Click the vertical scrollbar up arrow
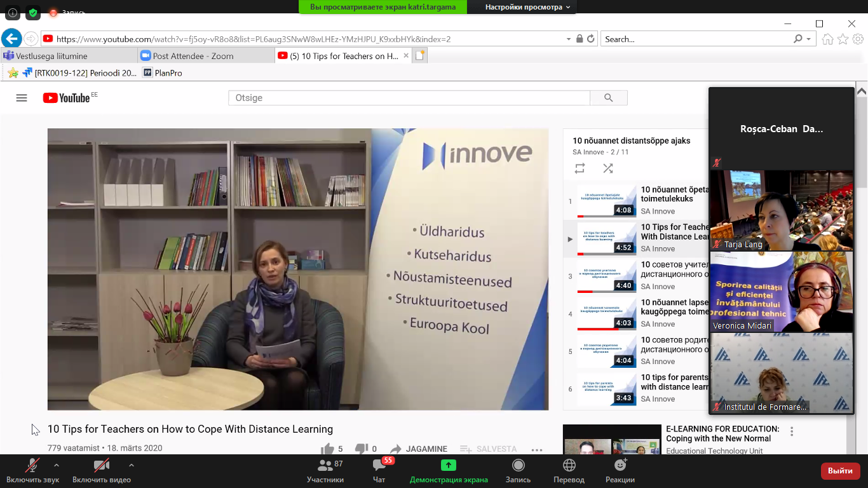This screenshot has width=868, height=488. pos(862,91)
